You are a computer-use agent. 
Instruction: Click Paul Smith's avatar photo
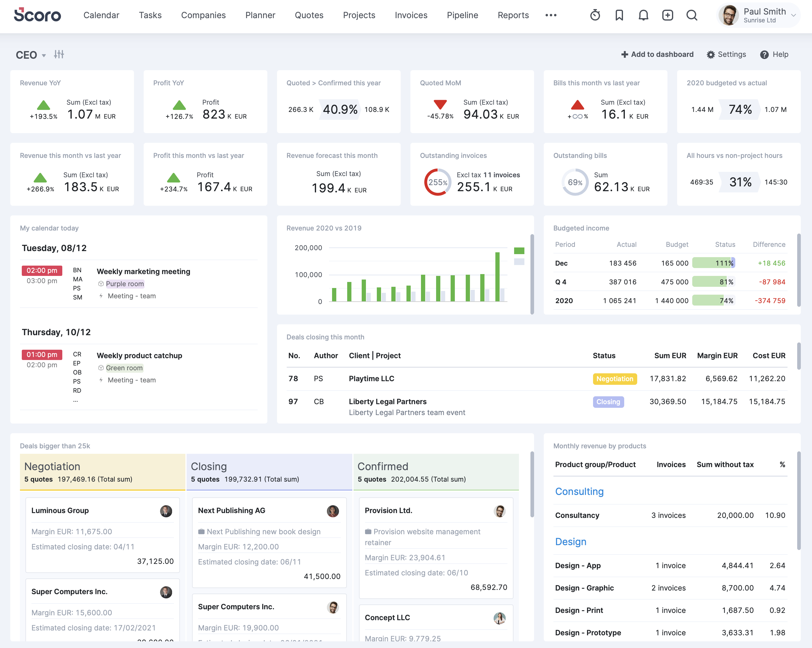click(729, 15)
